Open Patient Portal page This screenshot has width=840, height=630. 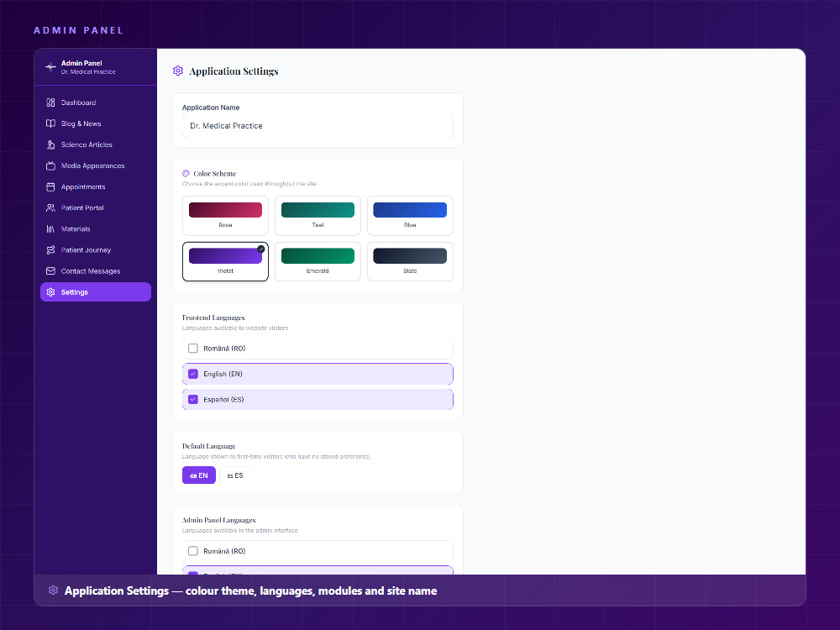coord(96,207)
